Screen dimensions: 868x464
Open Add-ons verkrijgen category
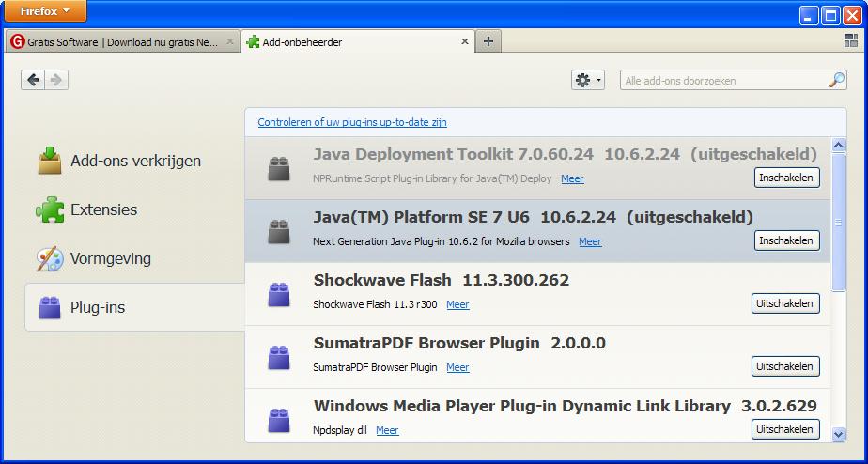135,161
